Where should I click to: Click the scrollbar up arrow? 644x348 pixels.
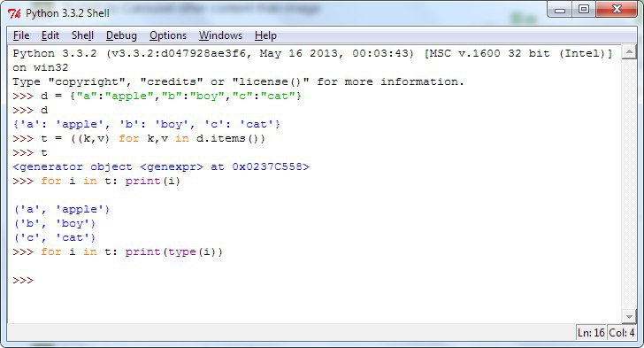[x=629, y=52]
